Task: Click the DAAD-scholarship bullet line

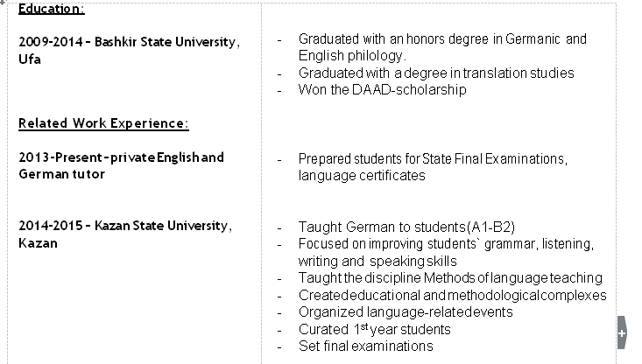Action: pos(382,90)
